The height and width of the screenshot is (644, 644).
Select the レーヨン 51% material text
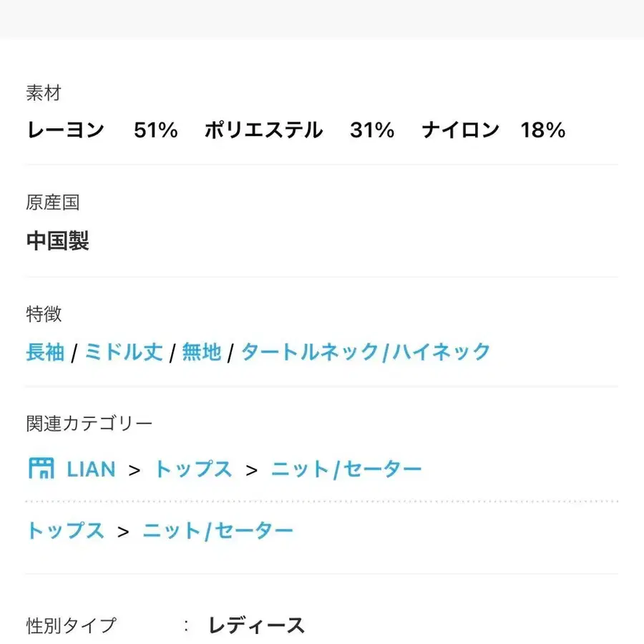(x=100, y=130)
